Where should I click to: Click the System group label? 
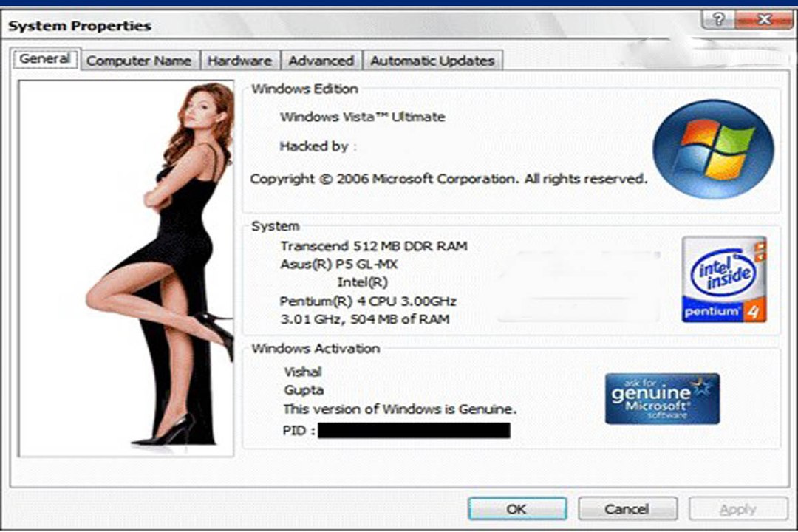[276, 226]
